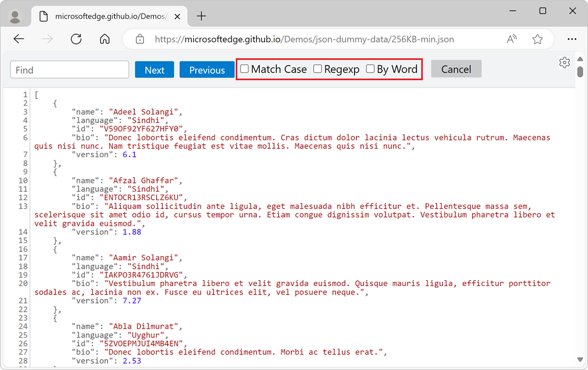
Task: Select the microsoftedge.github.io/Demos tab
Action: (x=110, y=17)
